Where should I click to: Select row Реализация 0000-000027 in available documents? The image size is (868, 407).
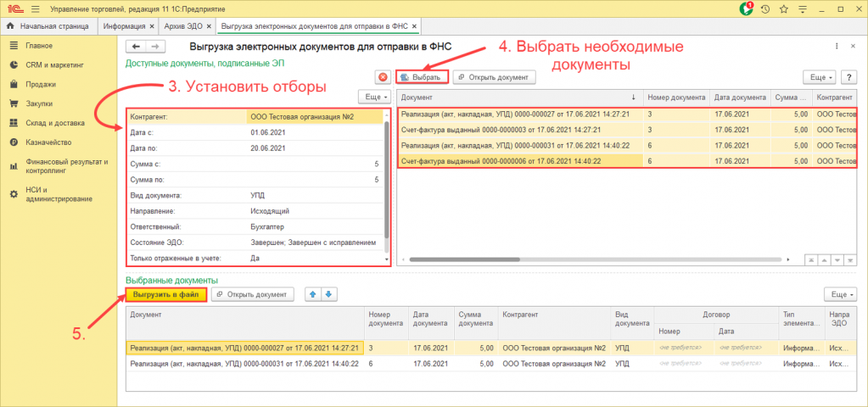(x=625, y=114)
